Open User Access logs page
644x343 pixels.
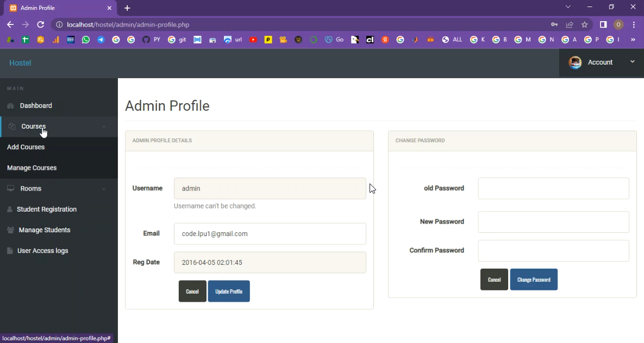pyautogui.click(x=42, y=251)
